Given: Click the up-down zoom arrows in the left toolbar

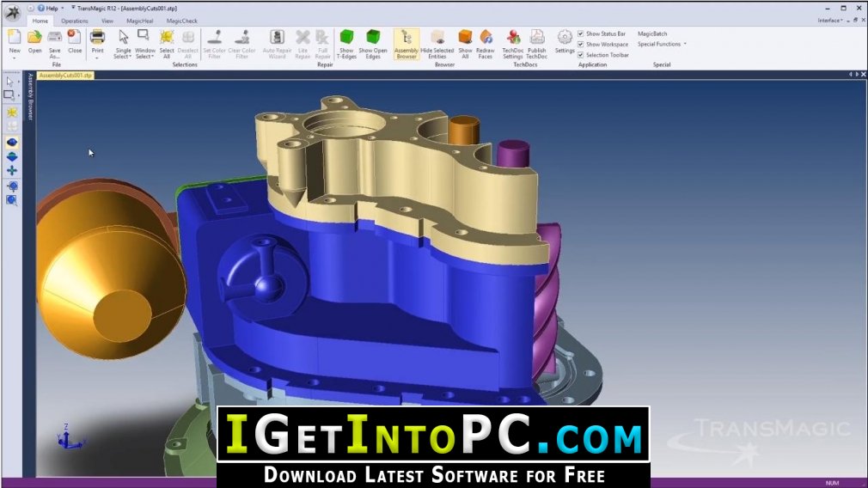Looking at the screenshot, I should 12,156.
